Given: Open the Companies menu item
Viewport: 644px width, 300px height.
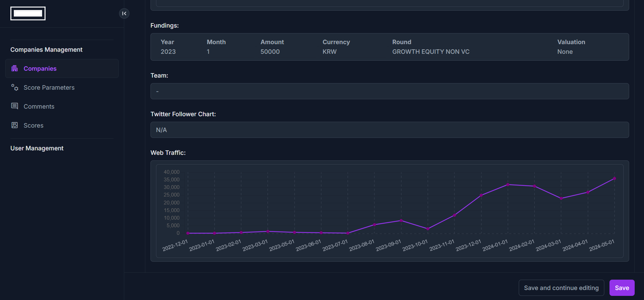Looking at the screenshot, I should (x=62, y=68).
